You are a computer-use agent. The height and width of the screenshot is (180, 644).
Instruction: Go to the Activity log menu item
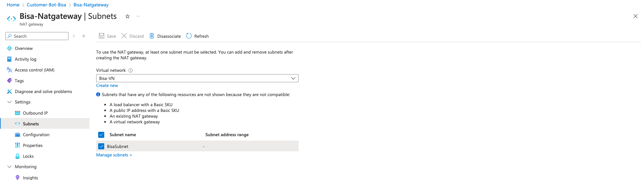[x=25, y=59]
